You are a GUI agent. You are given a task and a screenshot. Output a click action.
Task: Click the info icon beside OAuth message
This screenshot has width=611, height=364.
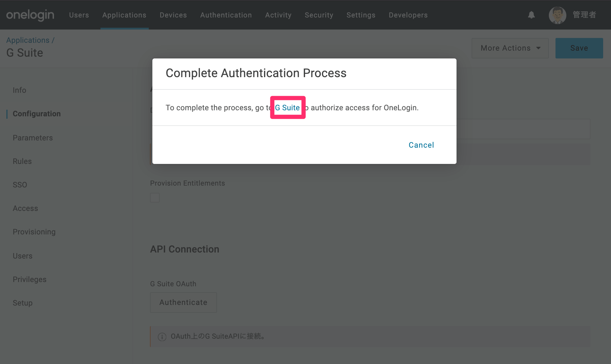162,337
